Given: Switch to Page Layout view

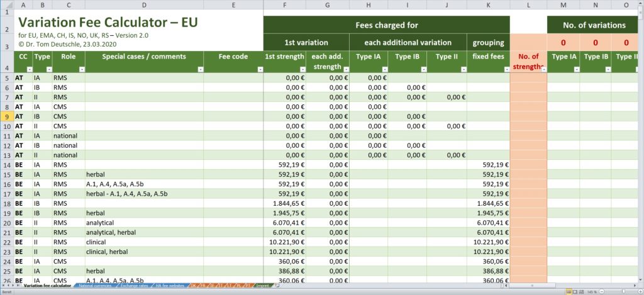Looking at the screenshot, I should pyautogui.click(x=576, y=291).
